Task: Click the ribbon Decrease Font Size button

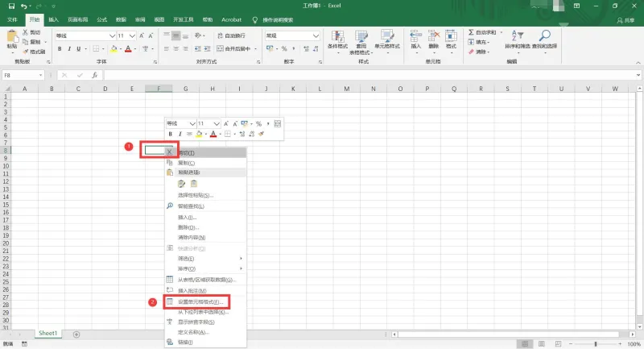Action: point(151,35)
